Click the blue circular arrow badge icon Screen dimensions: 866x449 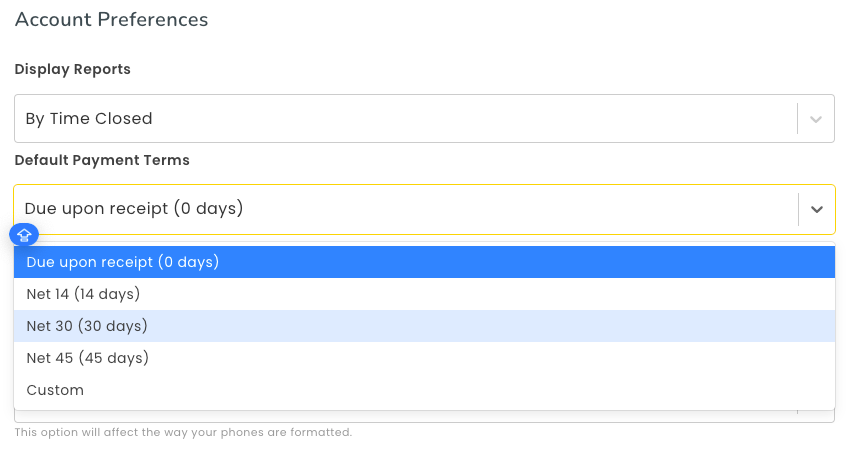click(24, 235)
